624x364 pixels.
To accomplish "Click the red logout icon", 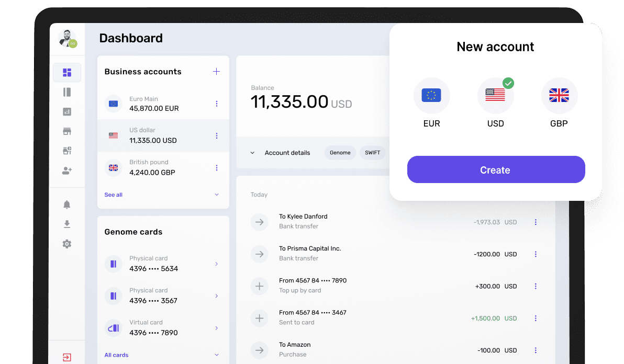I will point(66,358).
